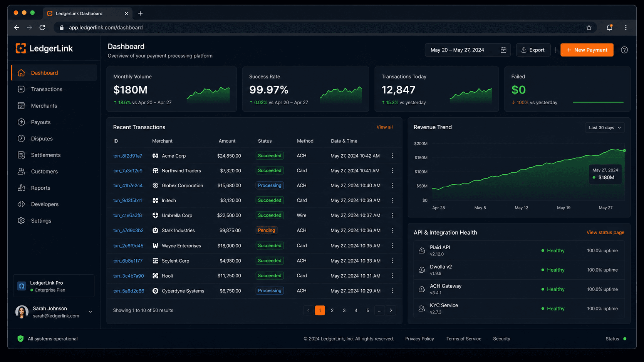Open transaction txn_a7d9c3b2

(128, 230)
